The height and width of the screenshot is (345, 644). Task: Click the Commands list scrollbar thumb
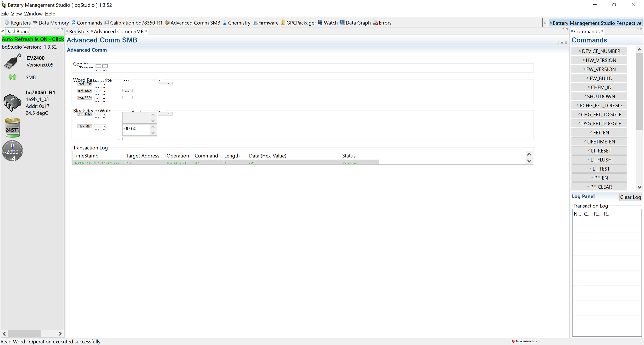(640, 92)
